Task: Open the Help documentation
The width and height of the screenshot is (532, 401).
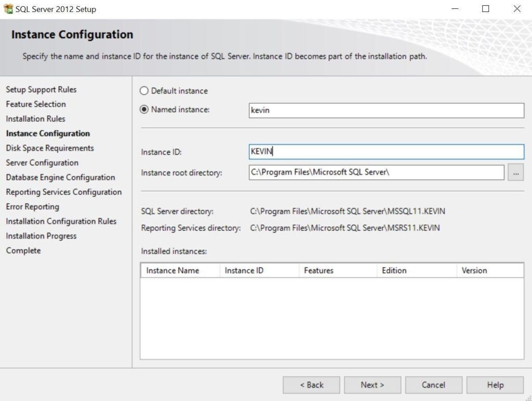Action: pyautogui.click(x=495, y=385)
